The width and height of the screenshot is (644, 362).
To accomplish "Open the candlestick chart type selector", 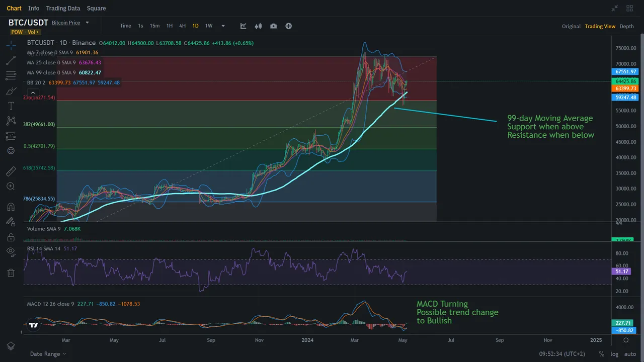I will click(x=259, y=26).
